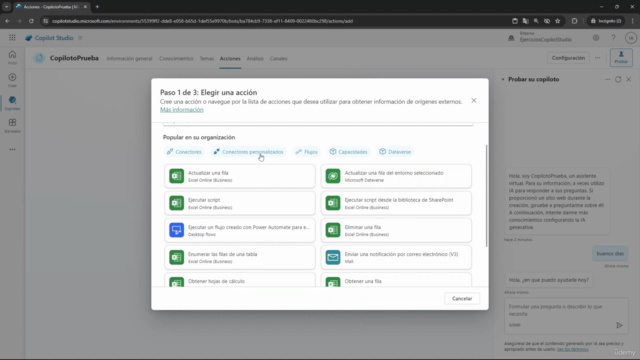Viewport: 640px width, 360px height.
Task: Select Obtener hojas de cálculo action
Action: (x=240, y=280)
